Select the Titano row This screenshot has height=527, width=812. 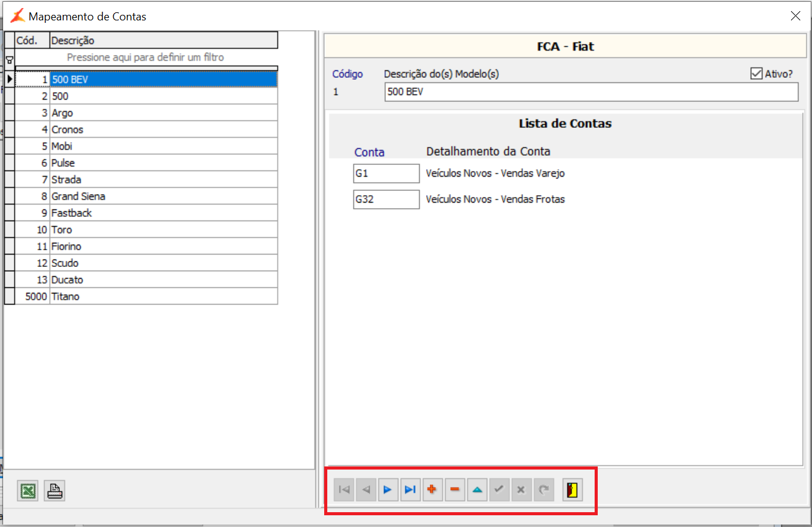146,297
